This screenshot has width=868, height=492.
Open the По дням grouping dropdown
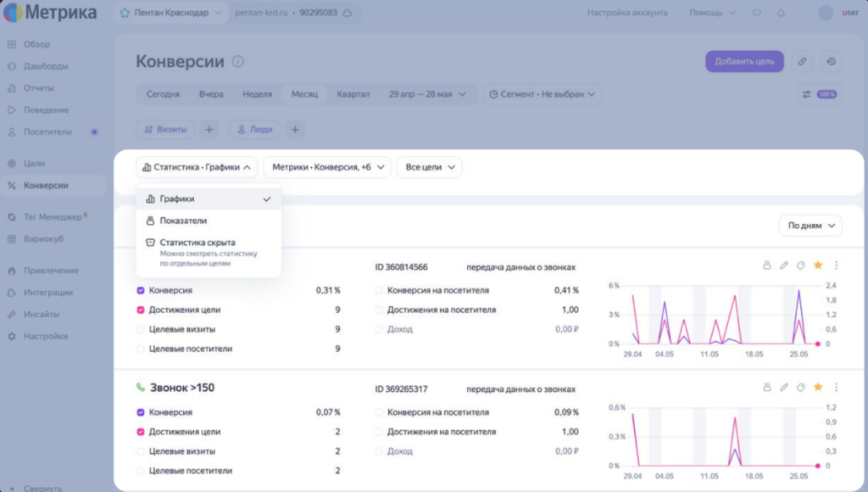(810, 226)
